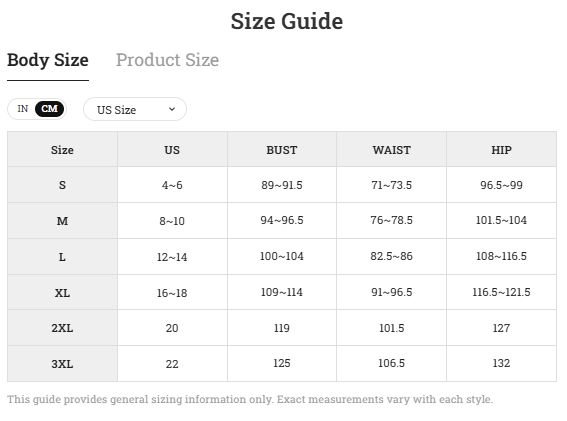The image size is (567, 421).
Task: Click the WAIST column header
Action: (x=392, y=149)
